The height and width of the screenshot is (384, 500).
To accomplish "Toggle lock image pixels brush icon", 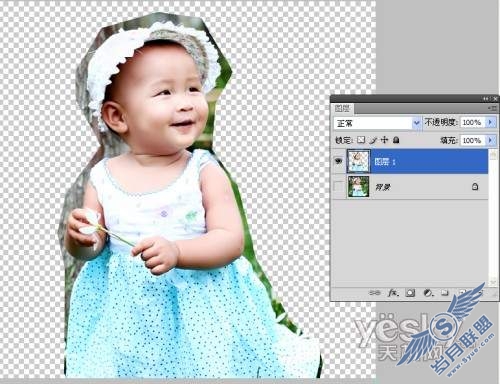I will coord(373,140).
